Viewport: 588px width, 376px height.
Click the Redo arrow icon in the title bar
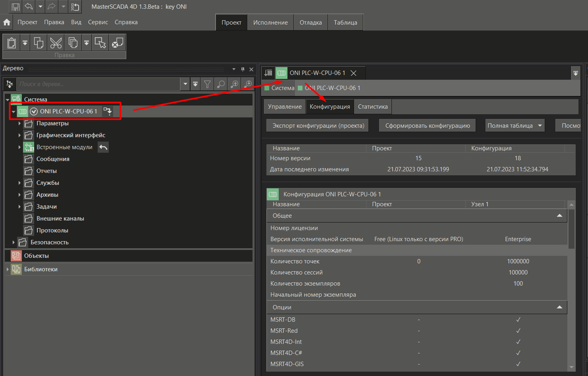pyautogui.click(x=52, y=7)
